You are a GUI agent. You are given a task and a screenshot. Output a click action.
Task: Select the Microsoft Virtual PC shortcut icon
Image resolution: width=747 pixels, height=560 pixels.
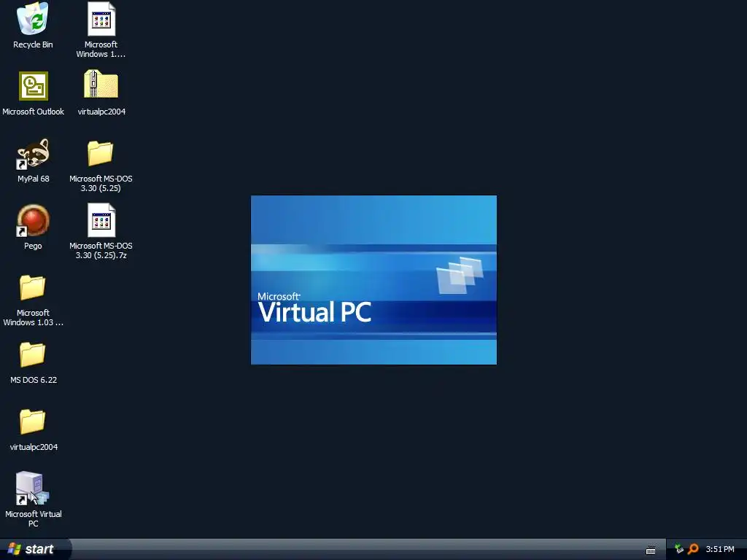(32, 488)
